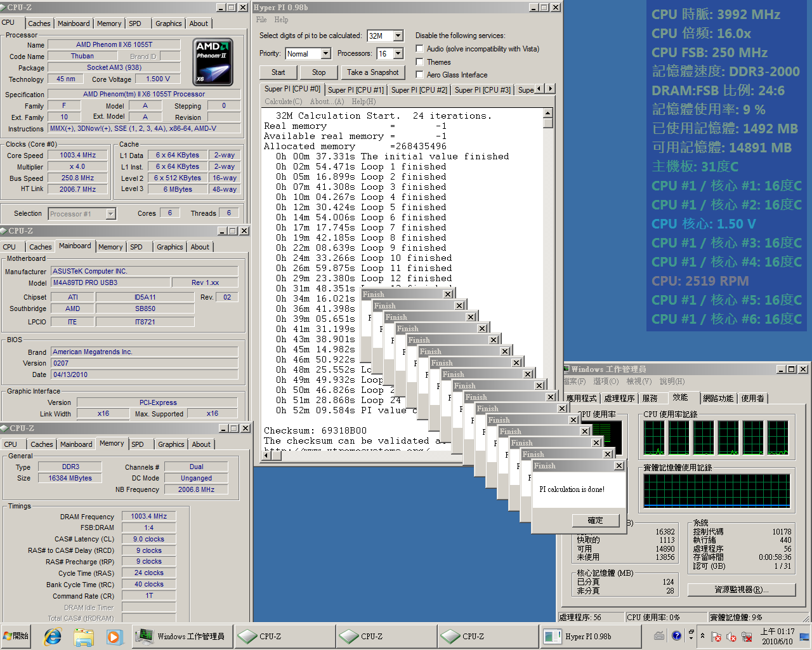Launch Windows Media Player from the taskbar
Screen dimensions: 812x650
pos(114,636)
